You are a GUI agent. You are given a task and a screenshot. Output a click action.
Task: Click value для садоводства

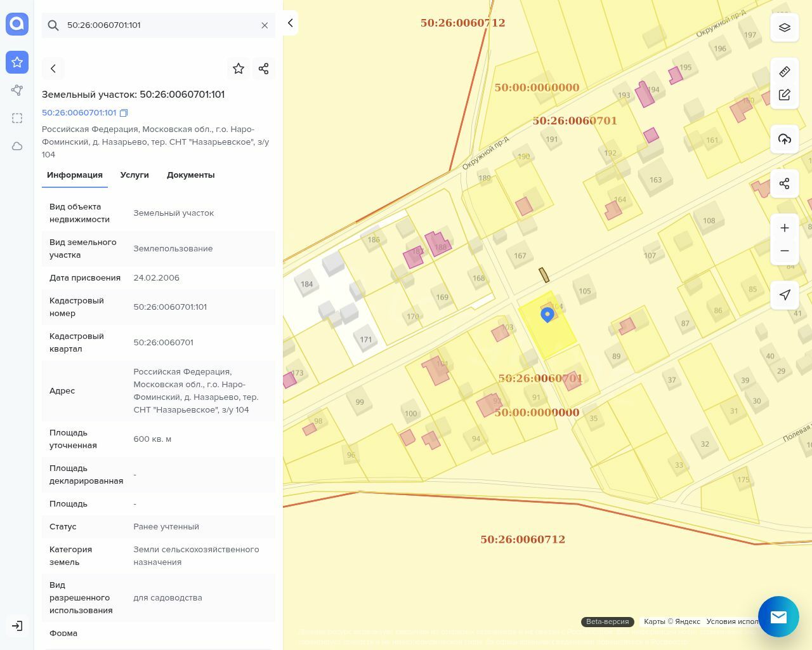point(167,598)
